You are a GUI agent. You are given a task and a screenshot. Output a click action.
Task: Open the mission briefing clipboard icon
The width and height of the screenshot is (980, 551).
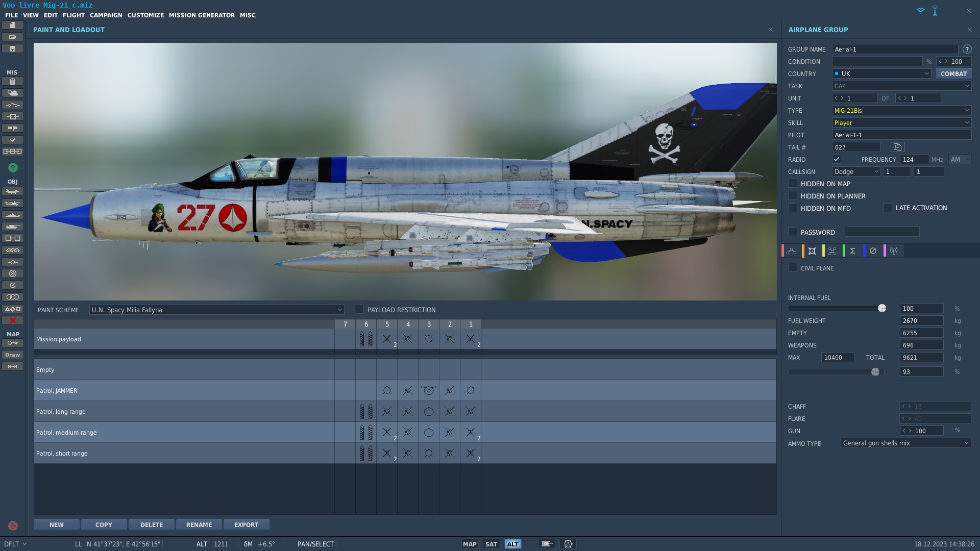(13, 82)
